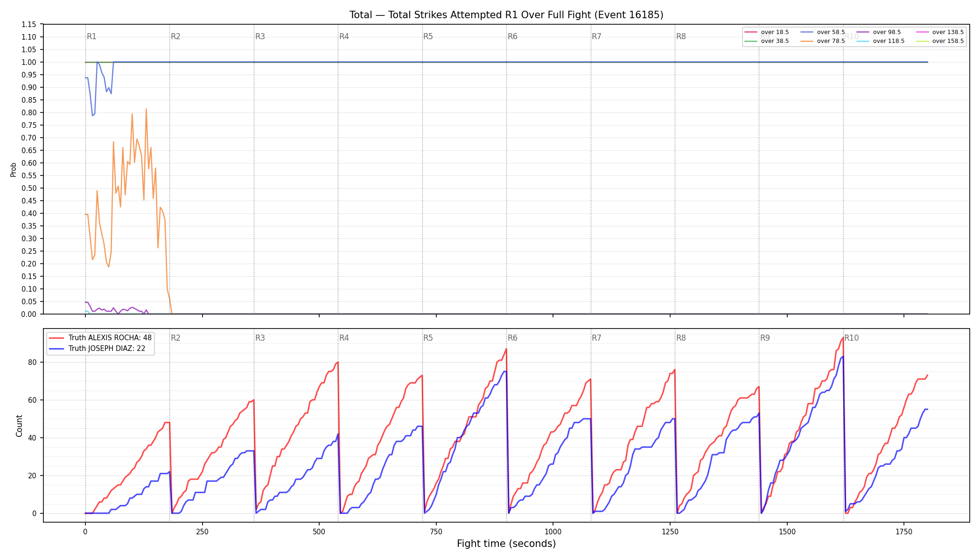Click the 1.00 tick on the Prob axis

click(x=28, y=62)
